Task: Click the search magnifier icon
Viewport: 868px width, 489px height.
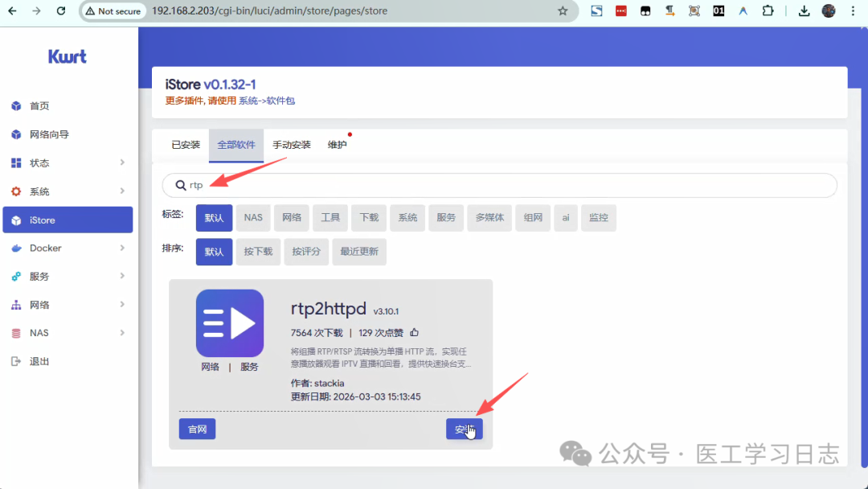Action: coord(182,185)
